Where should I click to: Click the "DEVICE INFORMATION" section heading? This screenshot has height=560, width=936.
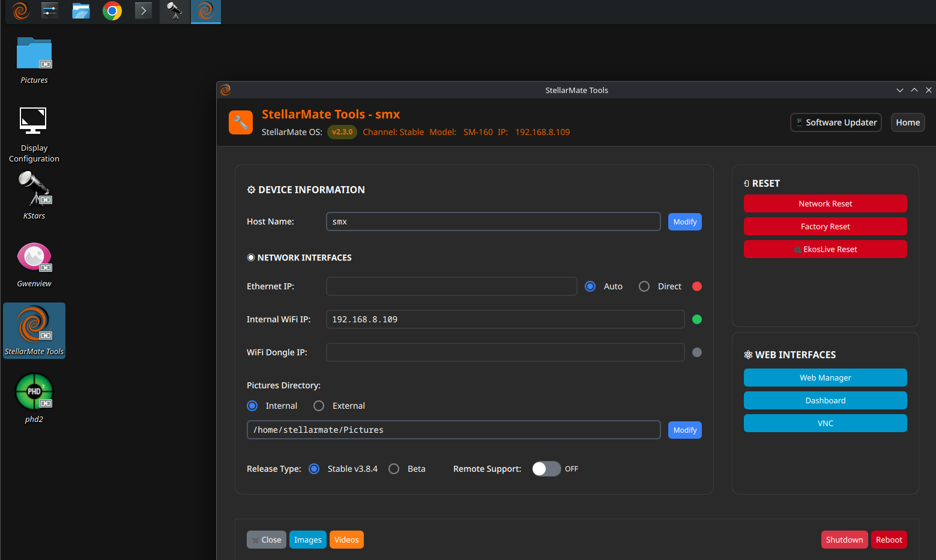click(312, 190)
